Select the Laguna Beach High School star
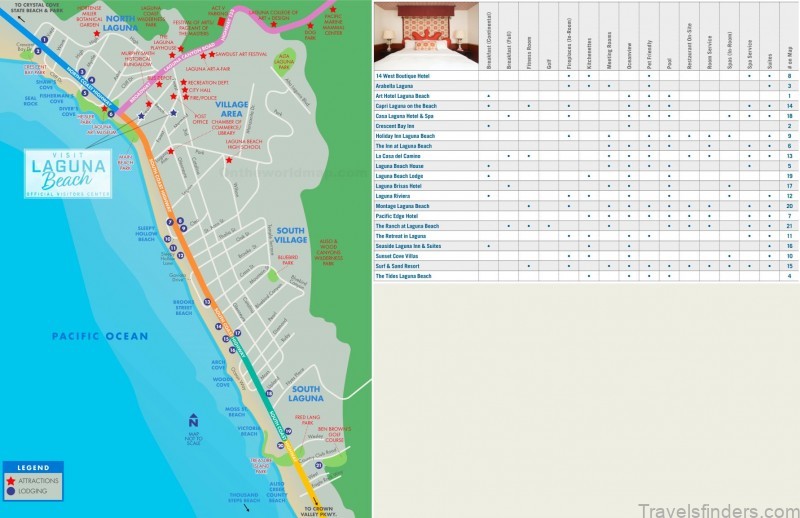Viewport: 800px width, 518px height. click(229, 160)
